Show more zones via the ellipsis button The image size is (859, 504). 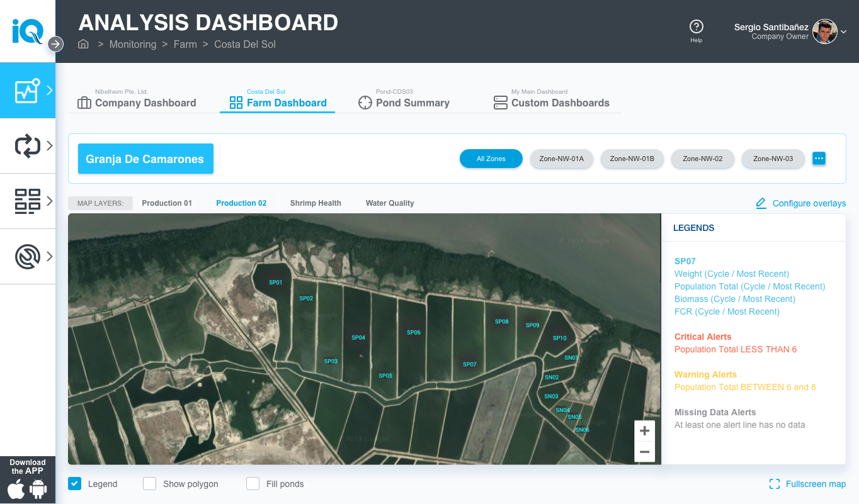point(819,159)
